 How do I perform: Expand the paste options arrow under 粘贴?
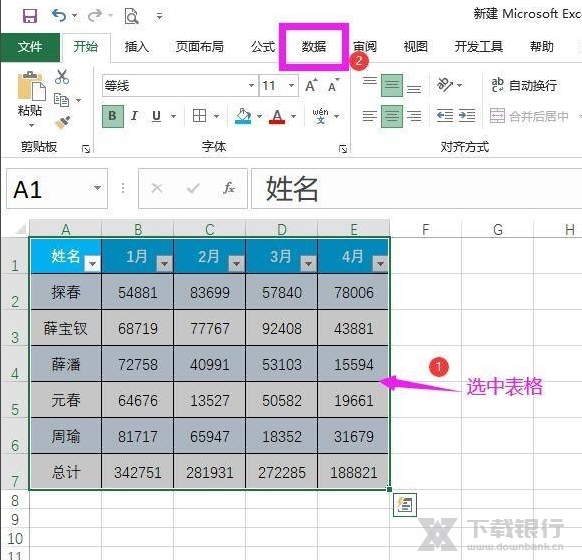tap(31, 125)
